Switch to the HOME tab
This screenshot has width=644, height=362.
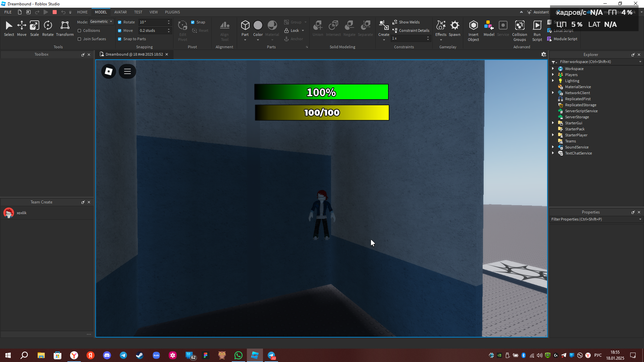[82, 12]
